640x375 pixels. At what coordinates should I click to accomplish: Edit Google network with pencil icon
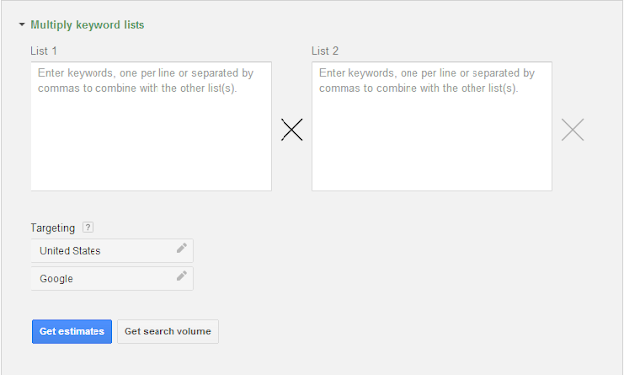(x=182, y=276)
